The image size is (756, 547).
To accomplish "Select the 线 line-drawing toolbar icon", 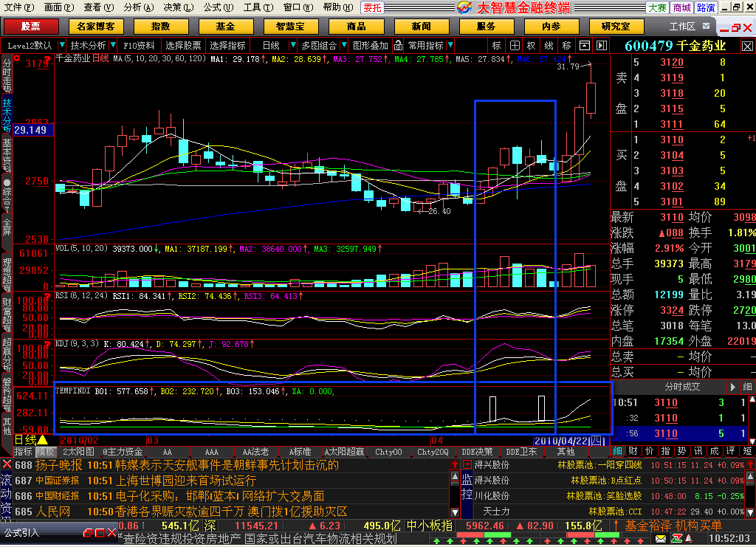I will point(549,46).
